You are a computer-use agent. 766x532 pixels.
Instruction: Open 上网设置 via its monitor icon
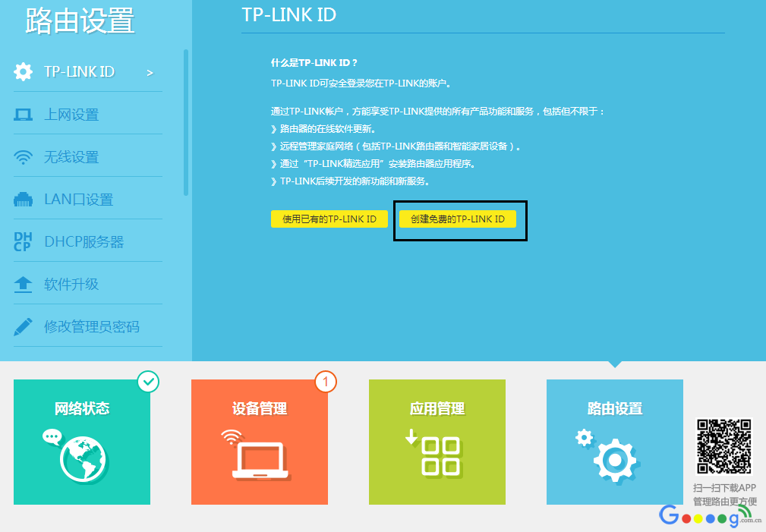(x=24, y=113)
